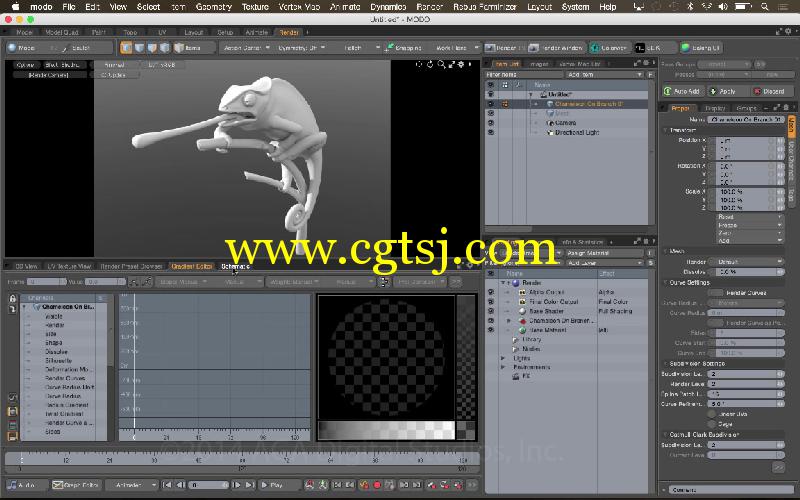Click the Audio button at bottom left
Viewport: 800px width, 500px height.
(x=27, y=485)
